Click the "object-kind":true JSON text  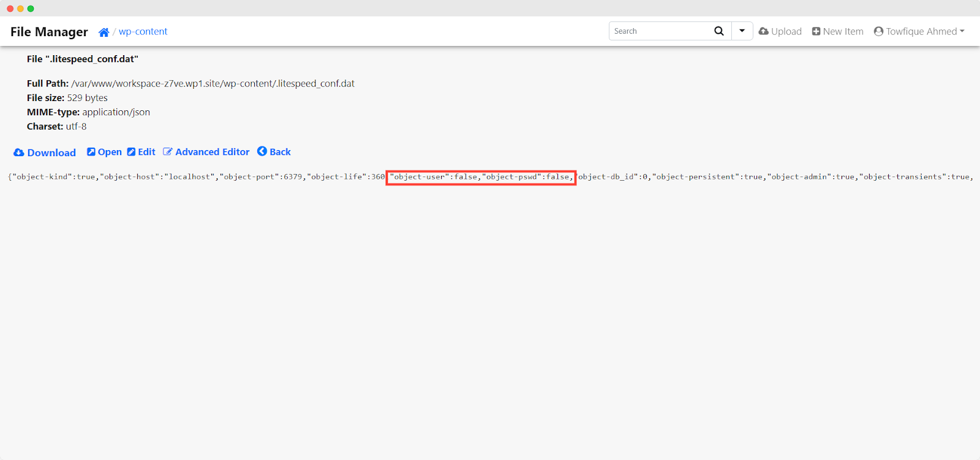pyautogui.click(x=54, y=177)
